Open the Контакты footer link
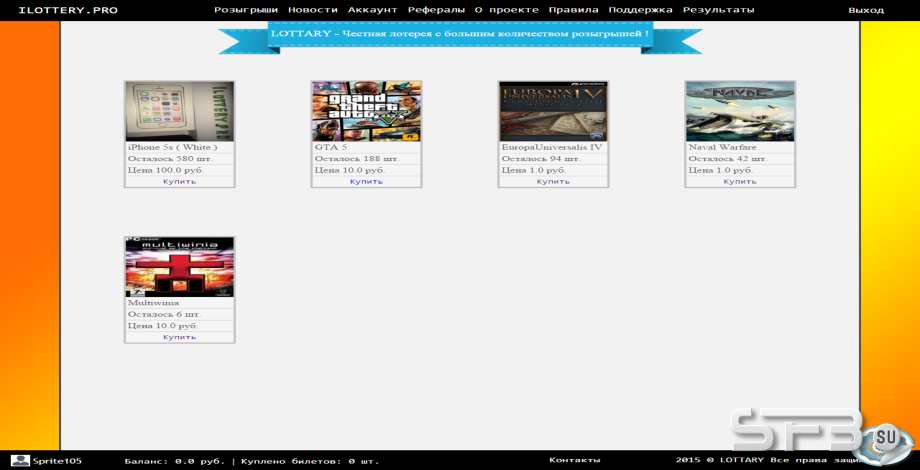Screen dimensions: 920x470 (x=574, y=460)
